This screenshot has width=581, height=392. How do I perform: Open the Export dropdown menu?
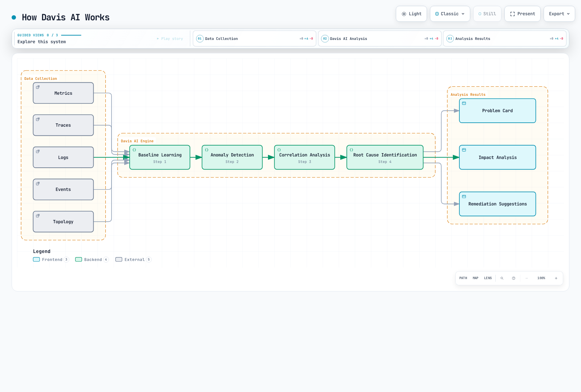pos(559,14)
